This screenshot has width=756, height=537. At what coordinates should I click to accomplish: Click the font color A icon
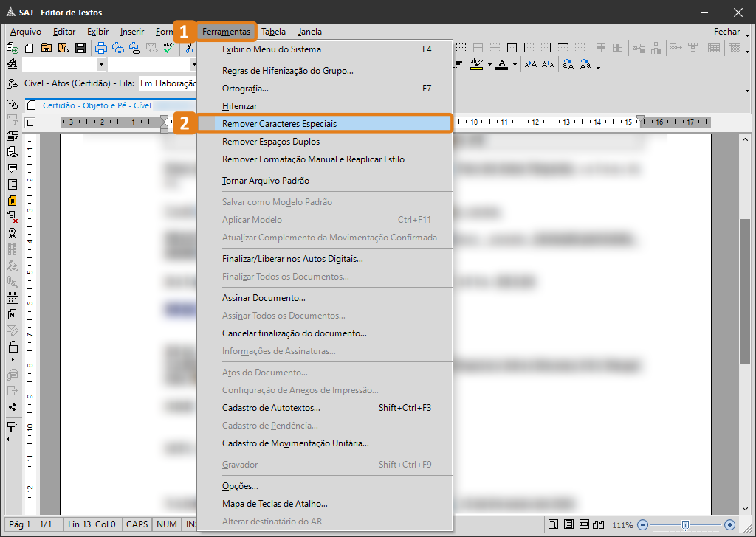coord(502,64)
